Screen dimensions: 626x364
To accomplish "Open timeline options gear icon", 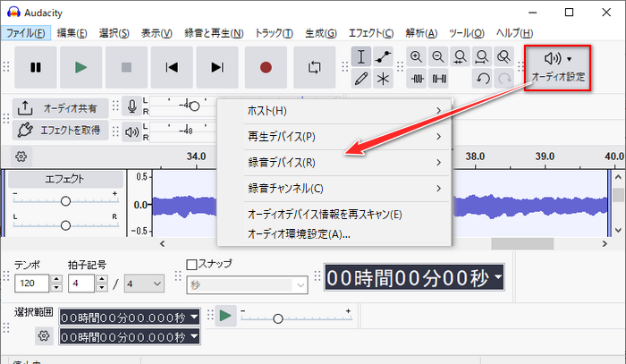I will [21, 157].
